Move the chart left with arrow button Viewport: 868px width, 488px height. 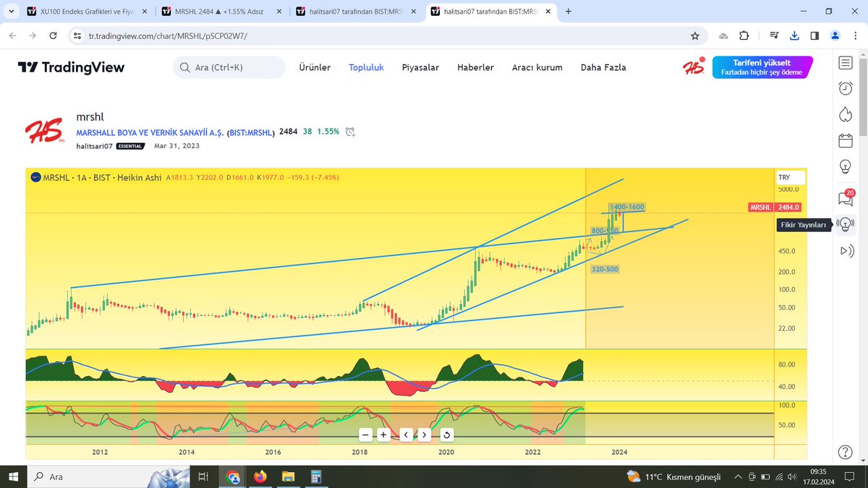pyautogui.click(x=407, y=435)
